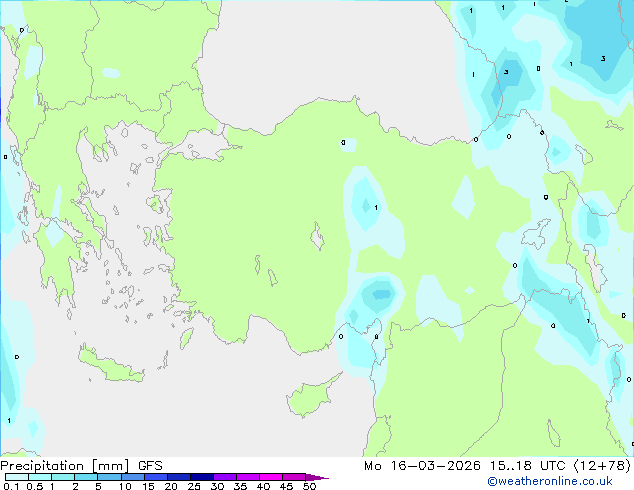Pick the 40–45 mm magenta legend swatch
Image resolution: width=634 pixels, height=490 pixels.
coord(271,477)
